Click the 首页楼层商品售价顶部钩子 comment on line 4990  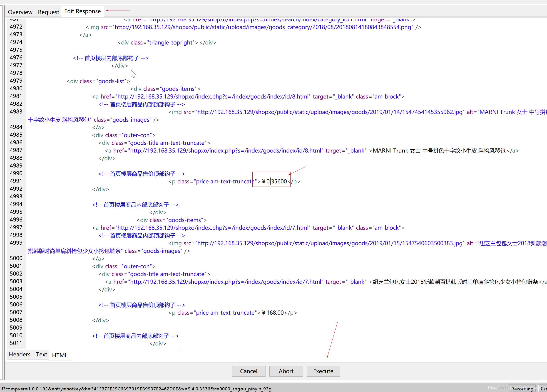pyautogui.click(x=142, y=174)
